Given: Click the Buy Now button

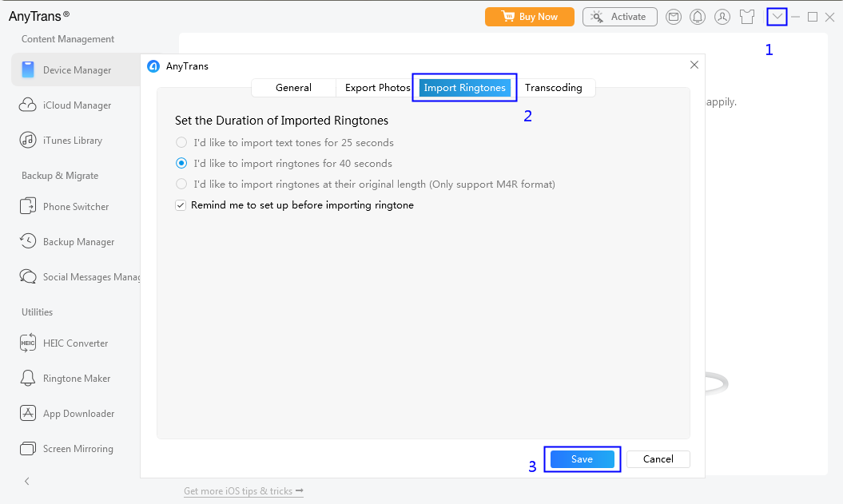Looking at the screenshot, I should (530, 17).
